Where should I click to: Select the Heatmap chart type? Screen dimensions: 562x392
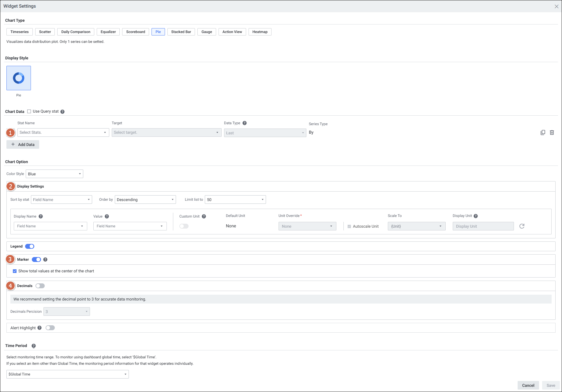260,32
